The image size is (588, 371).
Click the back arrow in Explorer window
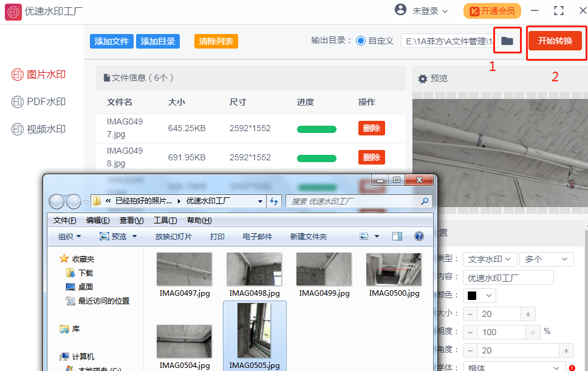(x=56, y=202)
